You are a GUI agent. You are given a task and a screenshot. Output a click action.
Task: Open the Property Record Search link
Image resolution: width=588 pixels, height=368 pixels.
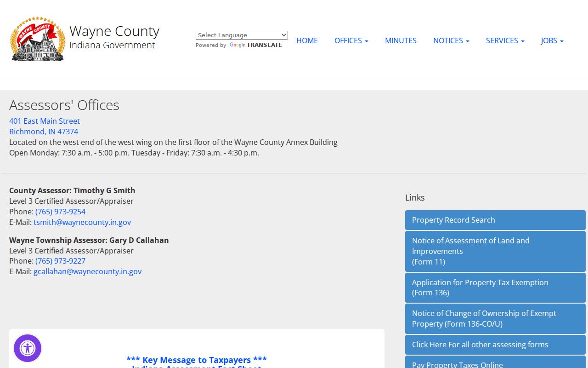(495, 220)
